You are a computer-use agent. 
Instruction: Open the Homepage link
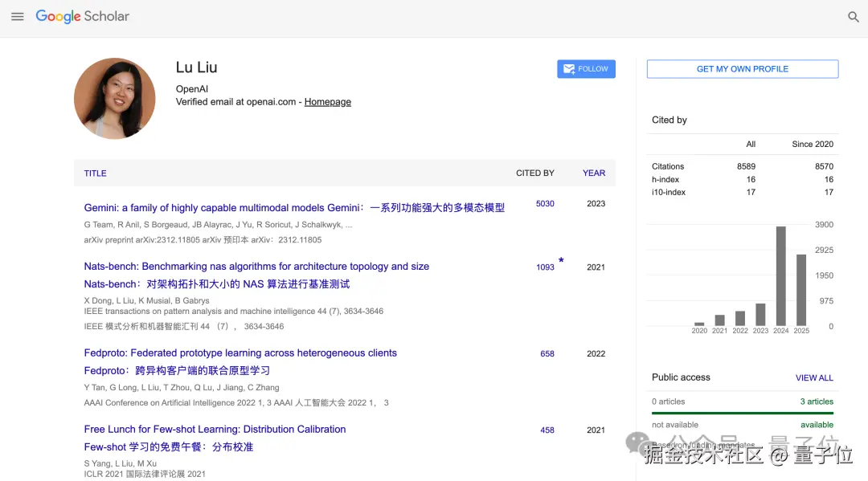coord(328,102)
